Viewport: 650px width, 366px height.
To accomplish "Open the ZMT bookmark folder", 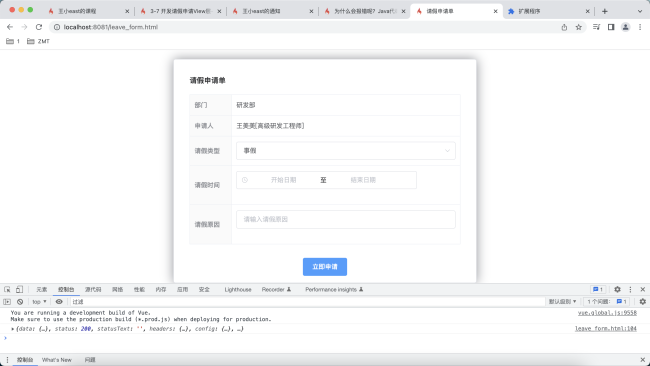I will click(38, 41).
